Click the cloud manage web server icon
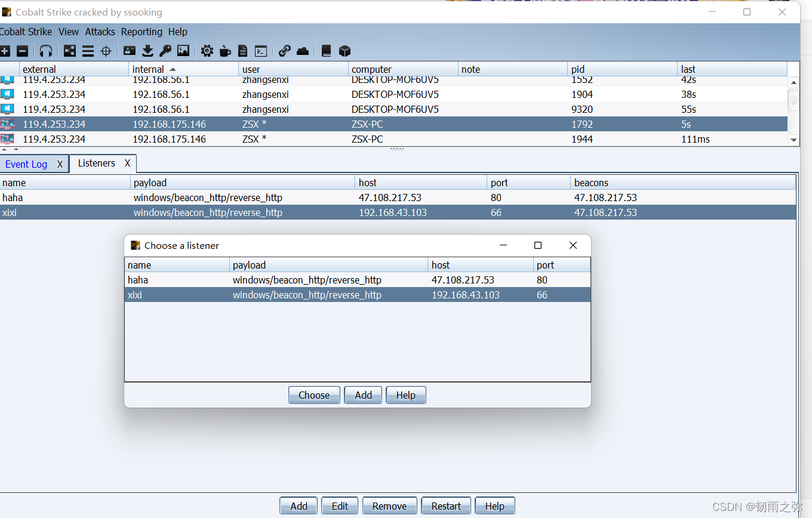Screen dimensions: 812x518 (303, 51)
